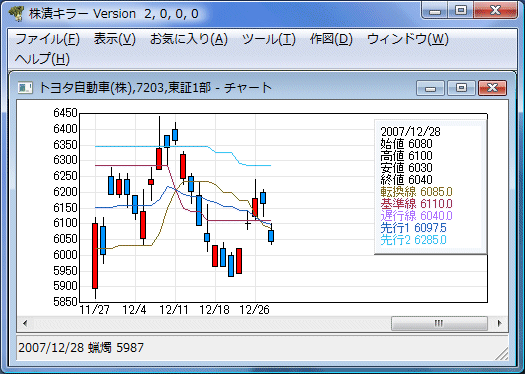
Task: Maximize the トヨタ自動車 chart child window
Action: [461, 88]
